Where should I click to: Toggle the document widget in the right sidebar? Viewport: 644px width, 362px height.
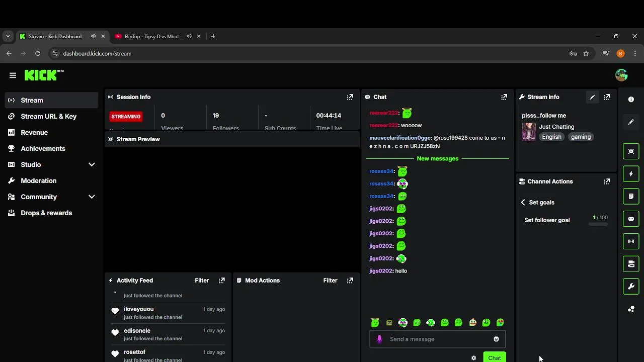click(631, 196)
